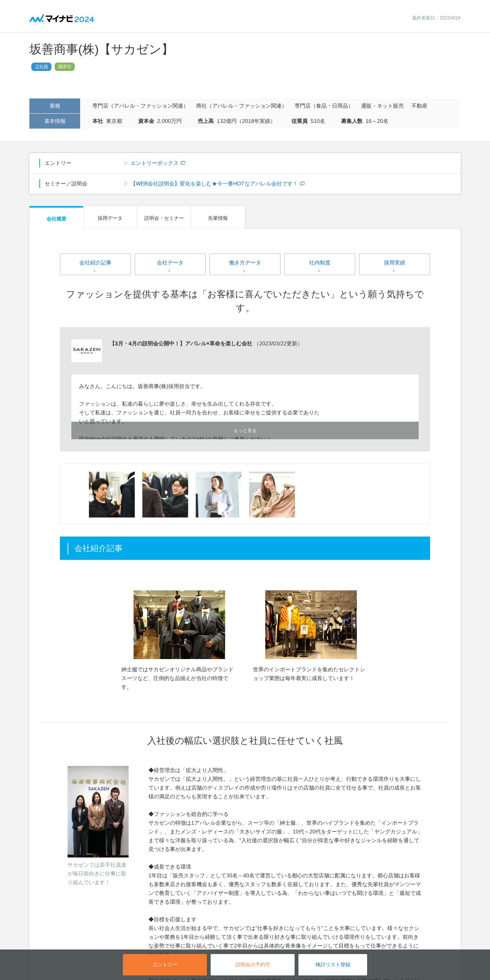Image resolution: width=490 pixels, height=980 pixels.
Task: Click 従業員 510名 value
Action: (308, 121)
